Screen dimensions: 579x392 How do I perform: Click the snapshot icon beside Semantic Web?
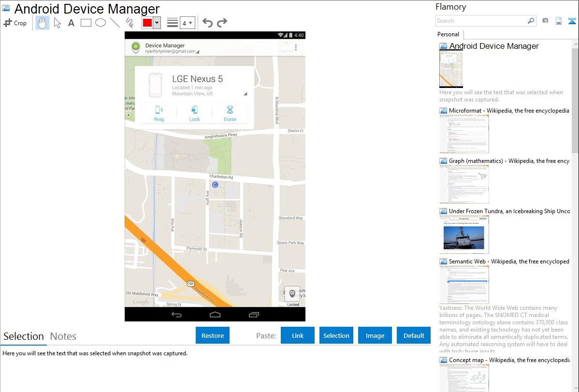click(443, 261)
